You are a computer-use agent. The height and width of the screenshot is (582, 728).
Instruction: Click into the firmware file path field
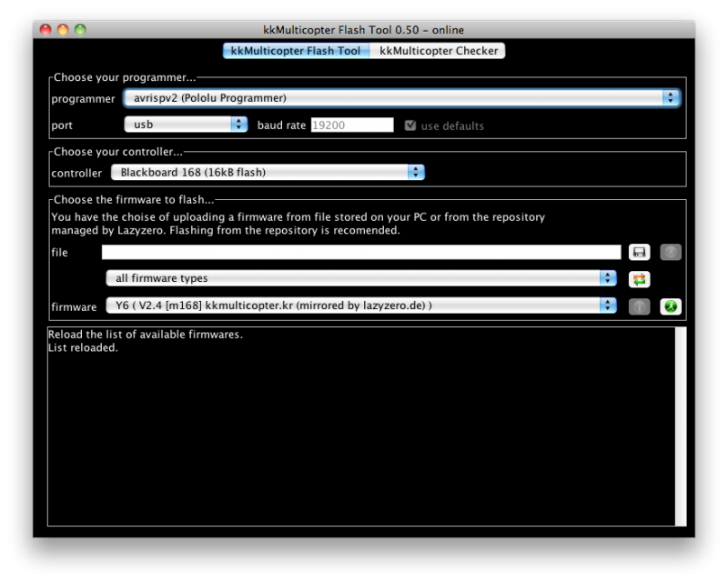pos(360,252)
